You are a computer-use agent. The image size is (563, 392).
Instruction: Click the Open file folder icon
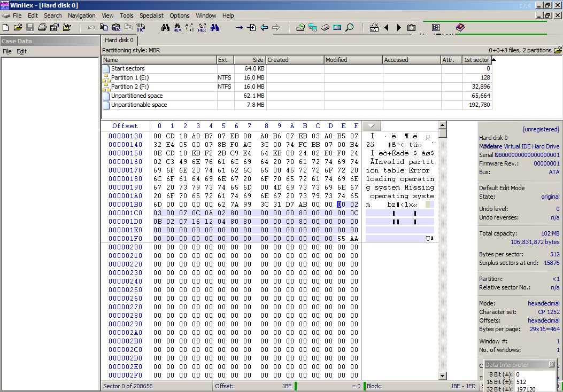click(18, 27)
